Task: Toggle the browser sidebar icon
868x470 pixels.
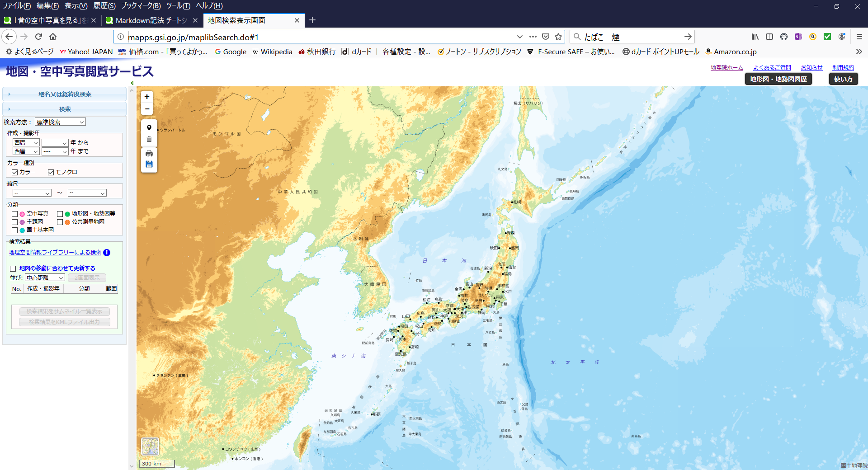Action: click(x=769, y=37)
